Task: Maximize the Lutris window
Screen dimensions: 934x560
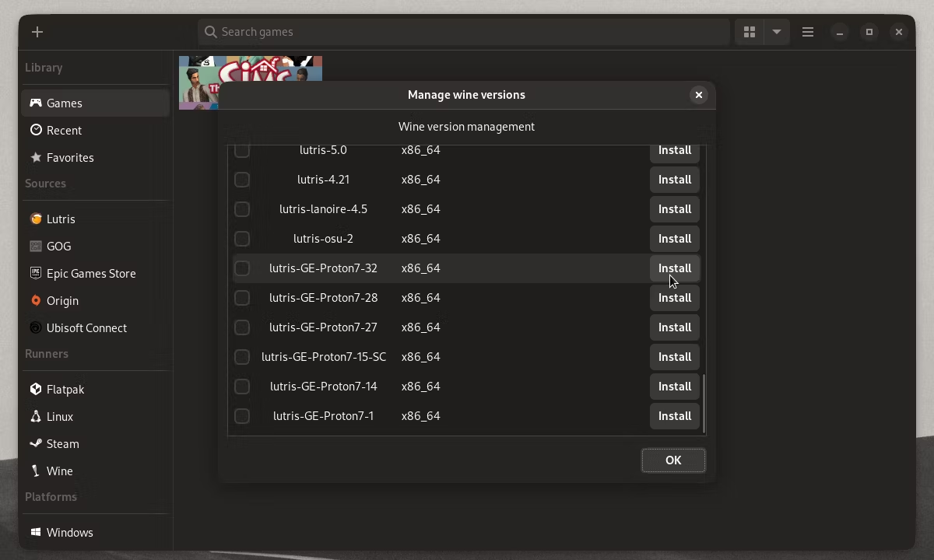Action: click(869, 32)
